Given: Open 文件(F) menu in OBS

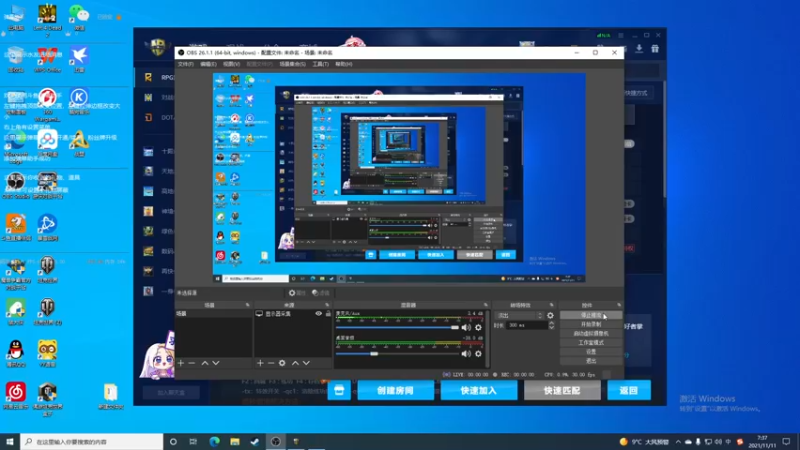Looking at the screenshot, I should point(185,64).
